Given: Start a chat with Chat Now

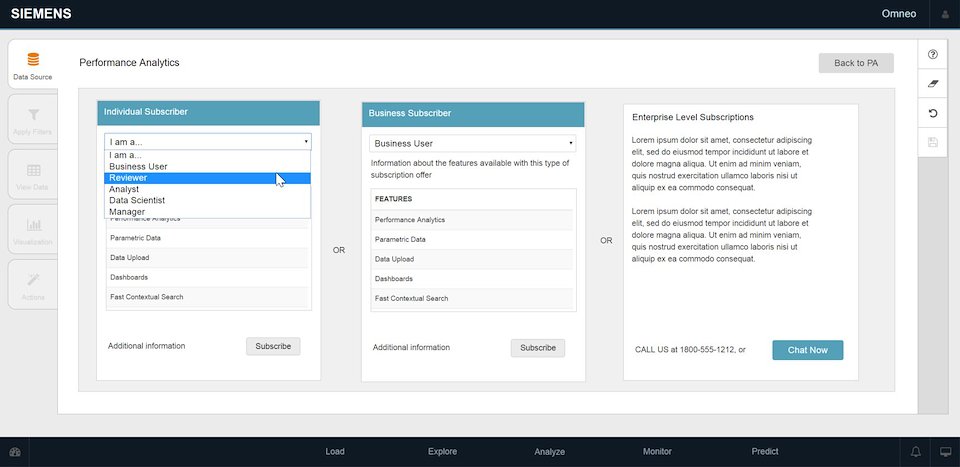Looking at the screenshot, I should coord(808,350).
